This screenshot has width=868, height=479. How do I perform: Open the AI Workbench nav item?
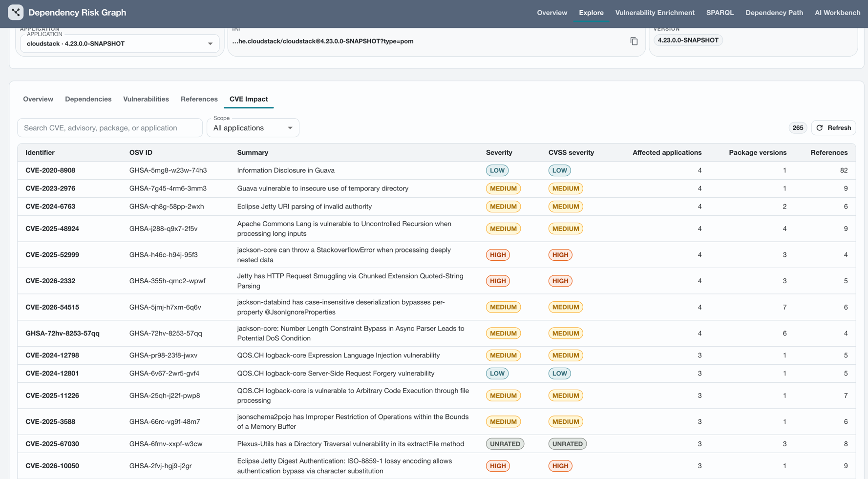point(837,13)
